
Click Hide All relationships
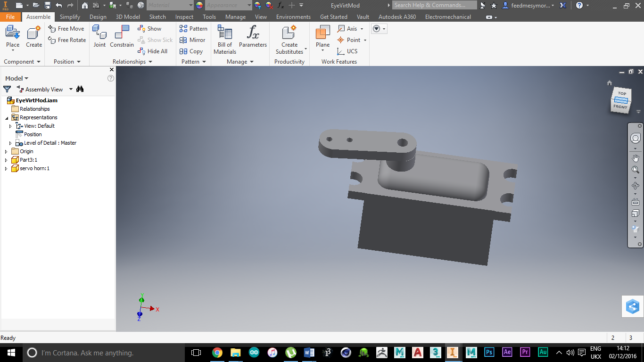click(152, 51)
